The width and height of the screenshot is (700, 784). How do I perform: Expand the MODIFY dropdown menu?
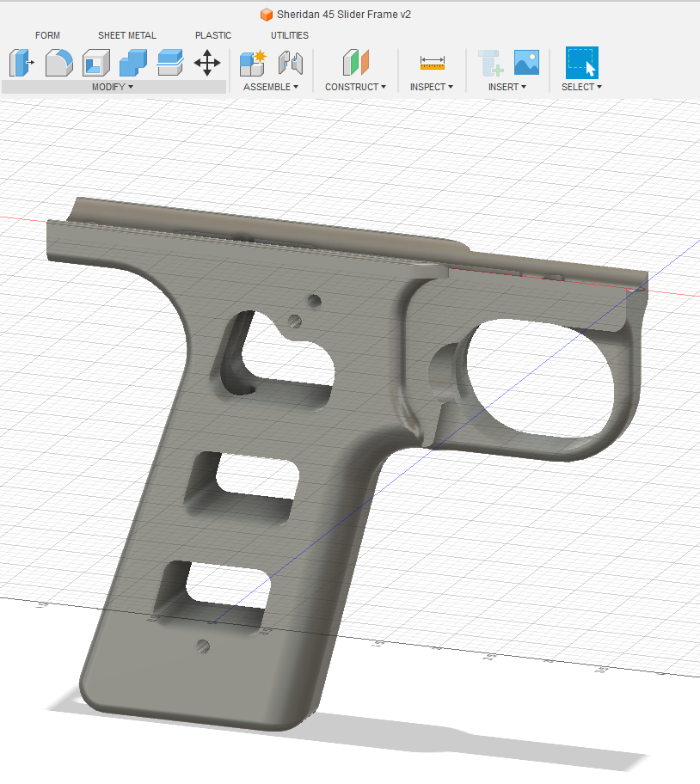[113, 87]
